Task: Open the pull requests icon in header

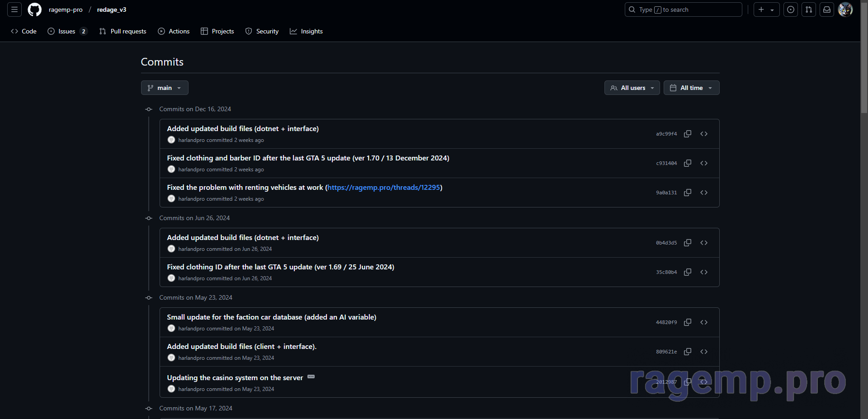Action: pyautogui.click(x=809, y=9)
